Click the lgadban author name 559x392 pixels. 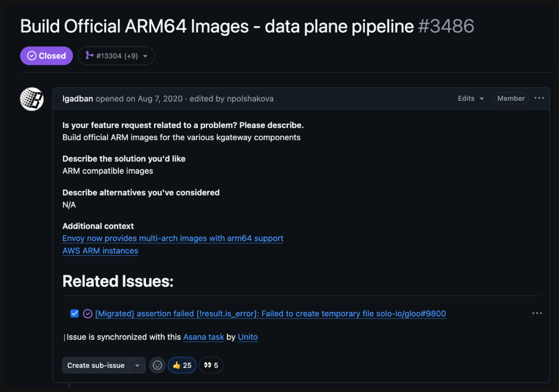click(77, 98)
